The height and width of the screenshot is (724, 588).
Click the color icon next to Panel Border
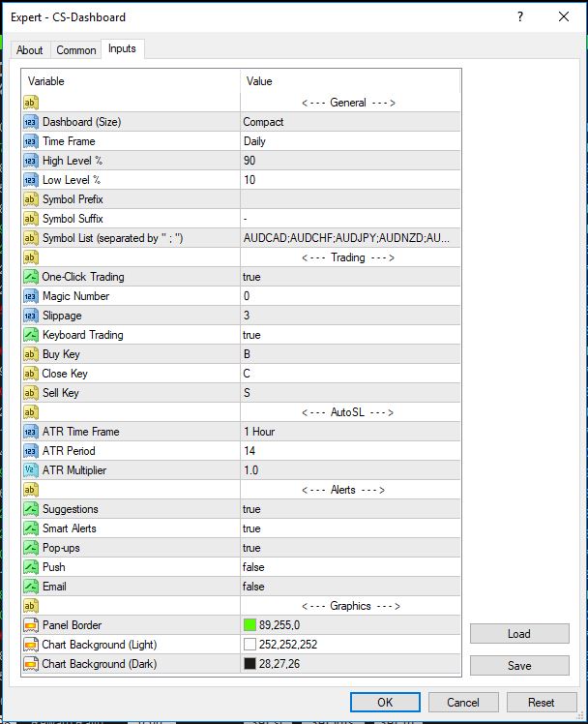click(x=30, y=625)
